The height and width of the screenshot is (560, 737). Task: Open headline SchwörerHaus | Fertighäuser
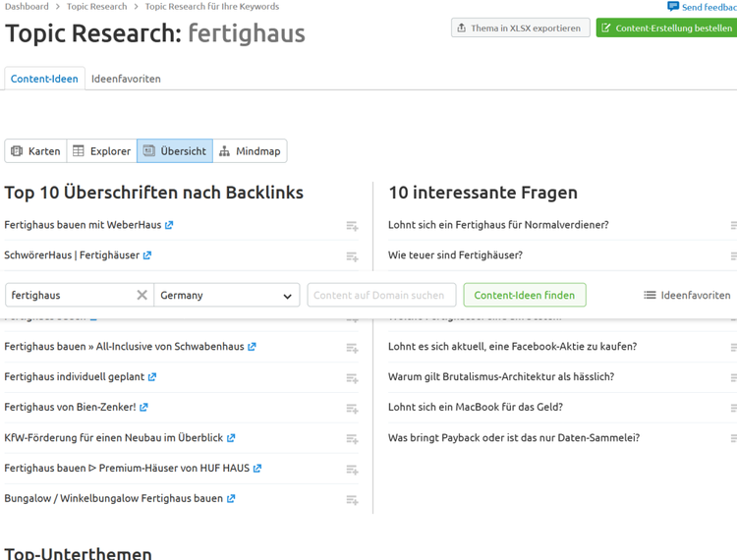tap(72, 255)
